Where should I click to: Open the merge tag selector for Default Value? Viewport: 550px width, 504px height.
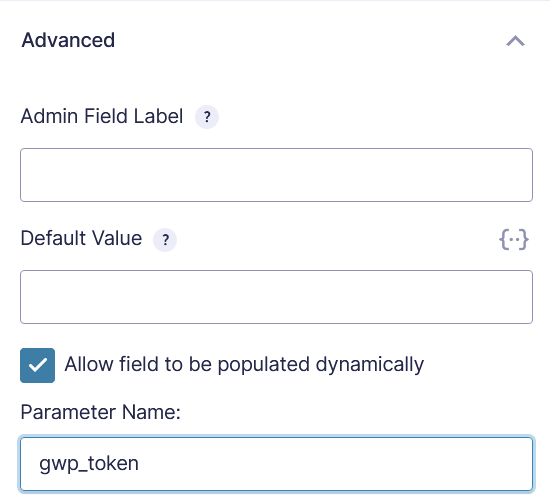click(x=514, y=240)
